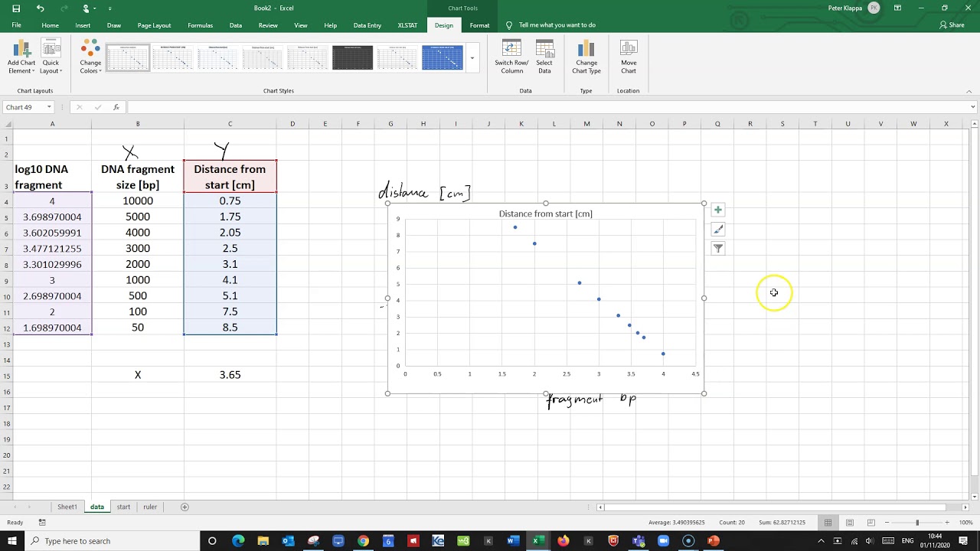Add a new sheet with the plus button
980x551 pixels.
point(185,507)
